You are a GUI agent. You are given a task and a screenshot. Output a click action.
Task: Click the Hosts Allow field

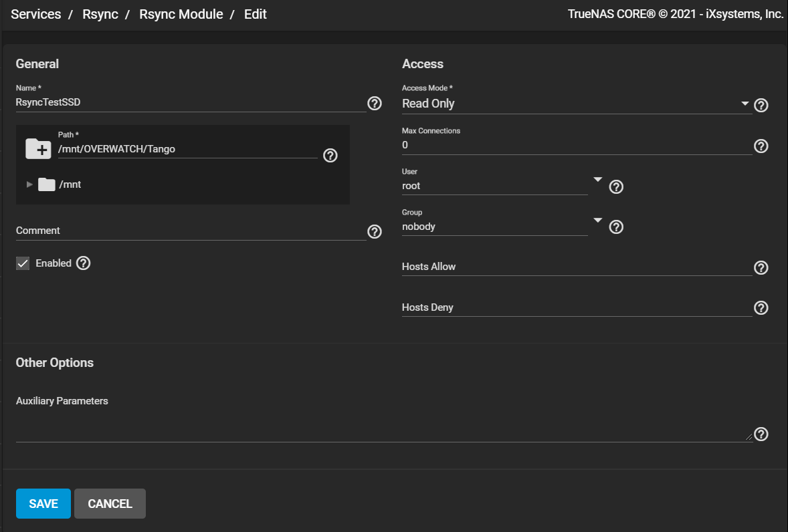[577, 267]
